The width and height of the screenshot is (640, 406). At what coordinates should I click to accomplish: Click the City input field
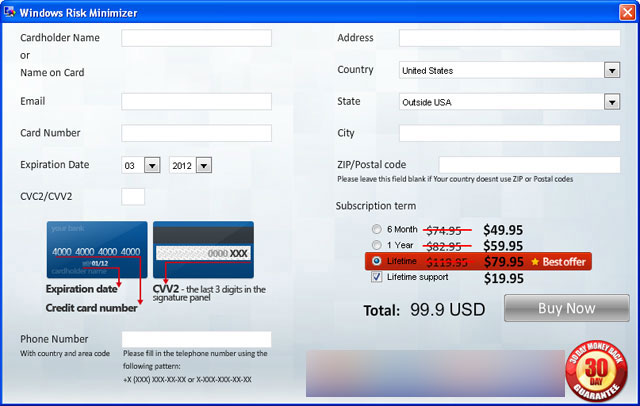pos(509,133)
